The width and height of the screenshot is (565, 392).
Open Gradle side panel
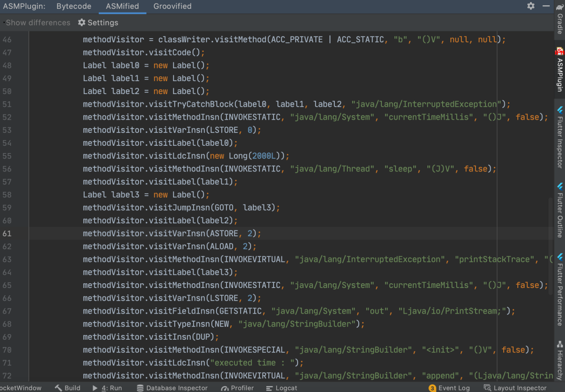(560, 19)
